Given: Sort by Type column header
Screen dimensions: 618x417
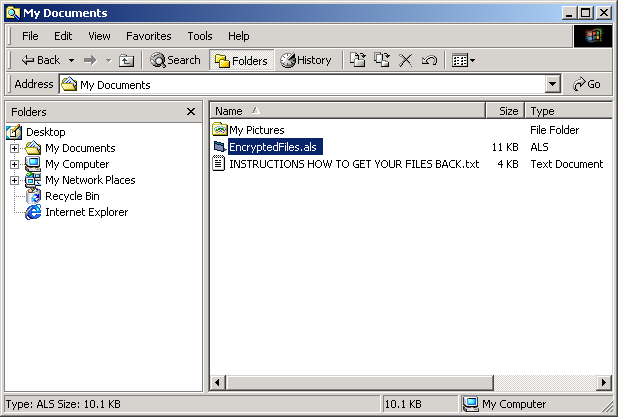Looking at the screenshot, I should pyautogui.click(x=569, y=111).
